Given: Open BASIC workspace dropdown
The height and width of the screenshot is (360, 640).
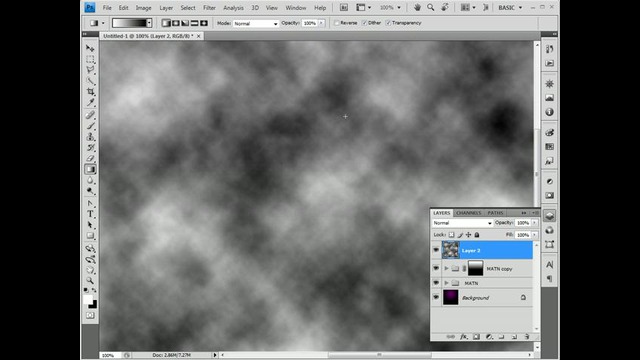Looking at the screenshot, I should pyautogui.click(x=510, y=8).
